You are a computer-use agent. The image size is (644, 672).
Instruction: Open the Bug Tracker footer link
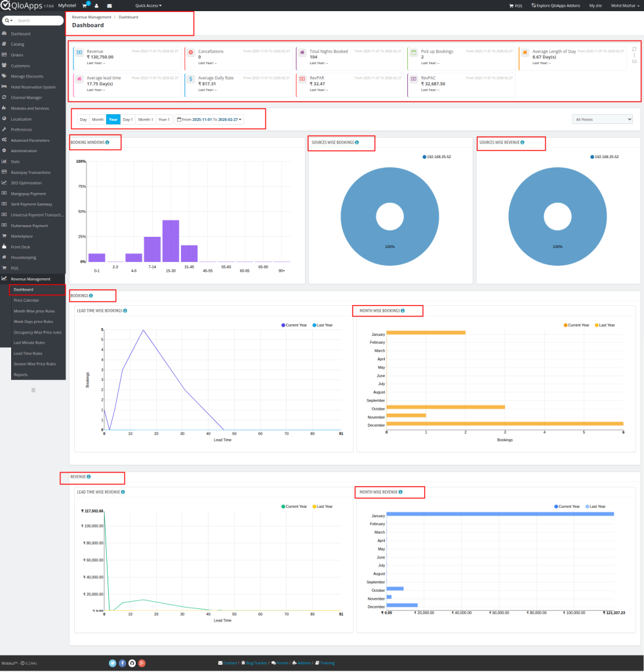tap(255, 663)
